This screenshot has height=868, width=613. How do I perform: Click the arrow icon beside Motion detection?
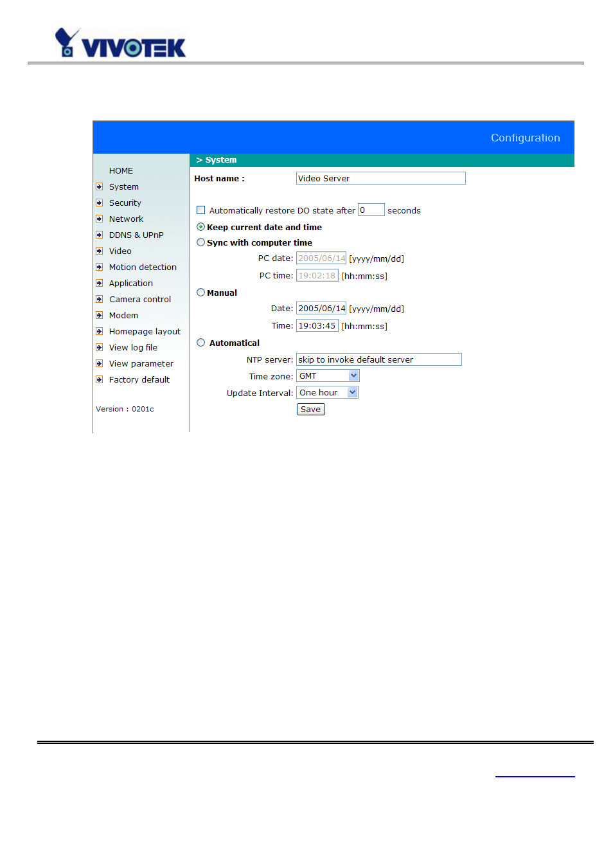point(100,267)
